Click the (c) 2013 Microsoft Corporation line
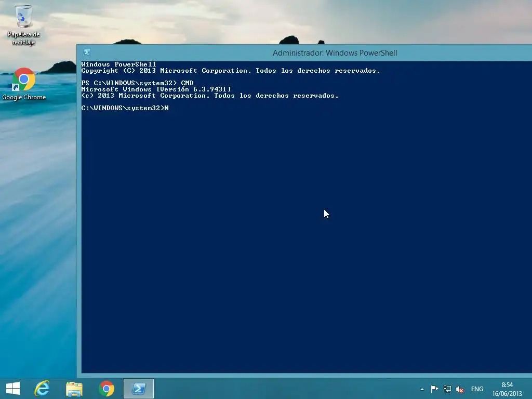Image resolution: width=532 pixels, height=399 pixels. (x=210, y=96)
